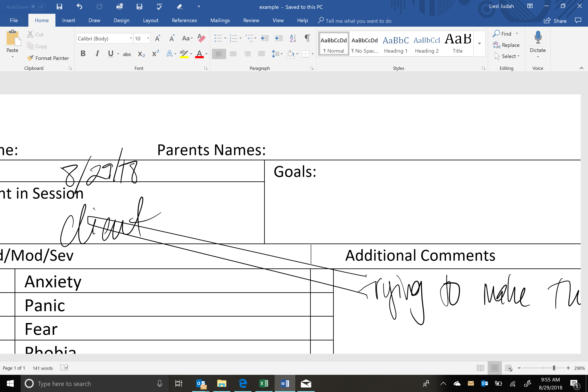Open the font name dropdown
Screen dimensions: 588x392
pyautogui.click(x=130, y=38)
